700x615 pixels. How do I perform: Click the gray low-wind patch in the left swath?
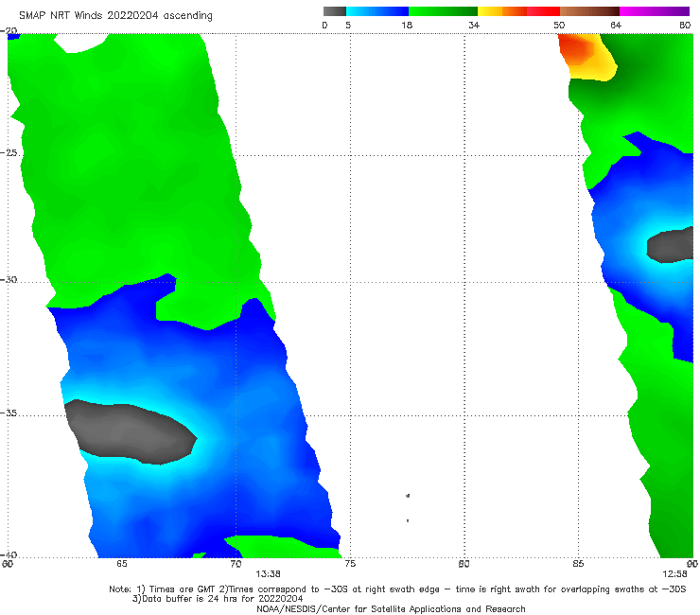130,431
